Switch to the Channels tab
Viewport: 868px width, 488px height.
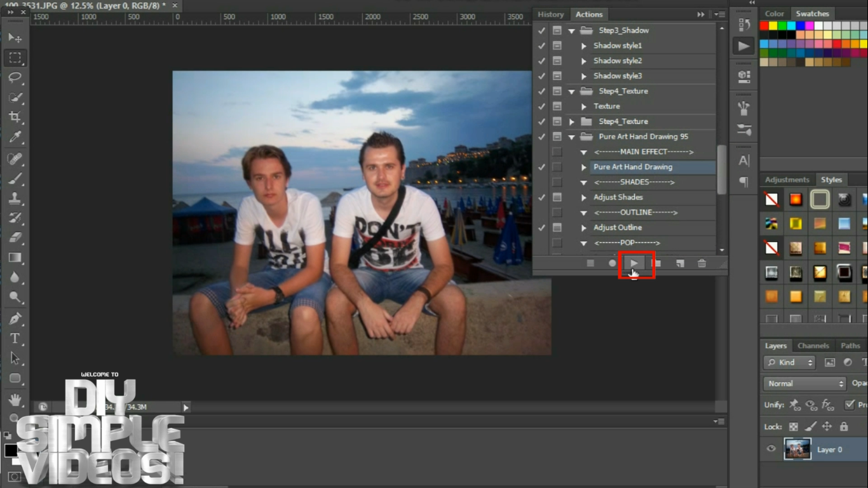click(x=813, y=346)
